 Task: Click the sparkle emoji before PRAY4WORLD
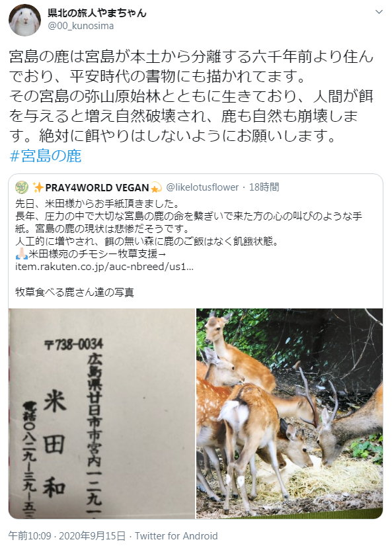tap(38, 188)
